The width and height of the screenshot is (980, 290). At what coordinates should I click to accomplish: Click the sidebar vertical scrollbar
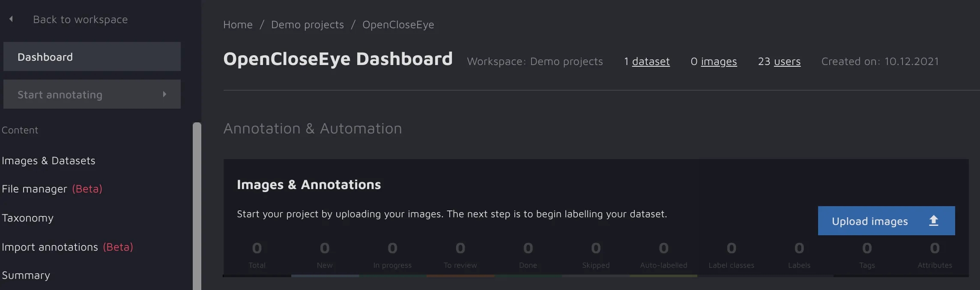pos(197,205)
